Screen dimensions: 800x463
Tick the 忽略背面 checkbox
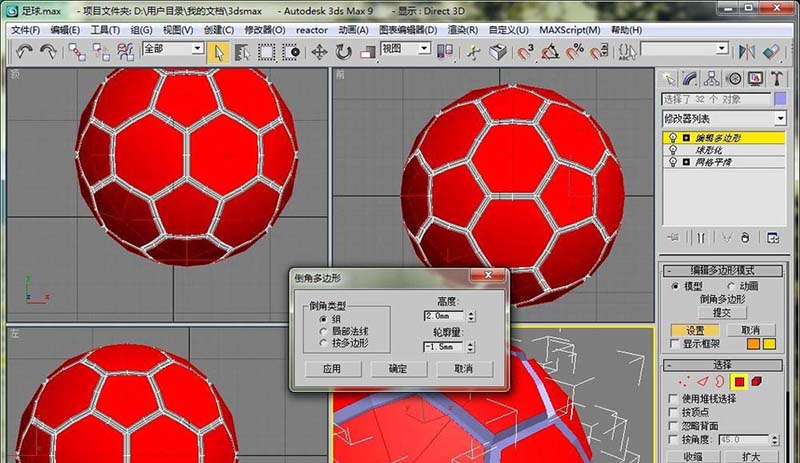point(673,426)
